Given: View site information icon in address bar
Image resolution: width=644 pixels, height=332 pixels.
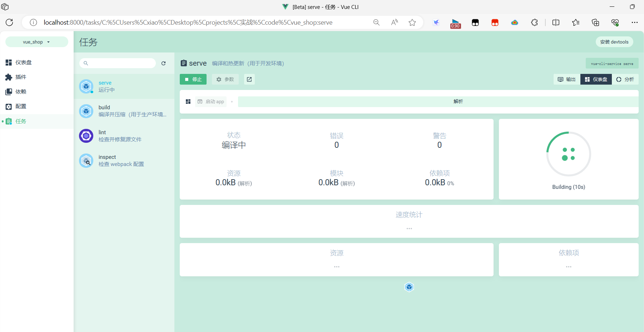Looking at the screenshot, I should point(33,22).
